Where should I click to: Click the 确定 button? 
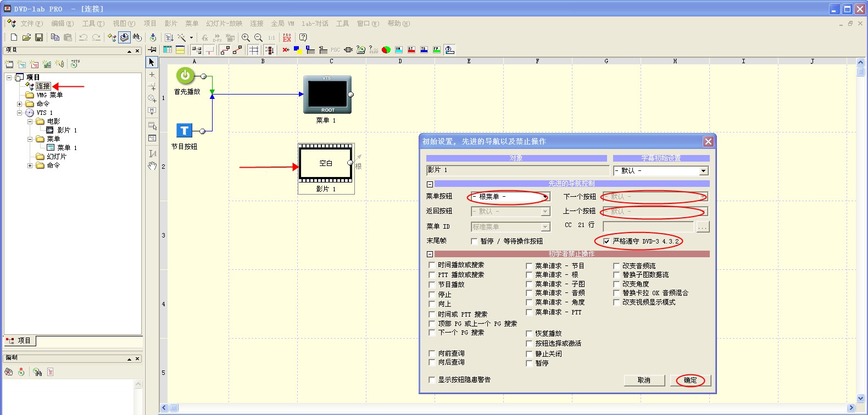pyautogui.click(x=691, y=380)
